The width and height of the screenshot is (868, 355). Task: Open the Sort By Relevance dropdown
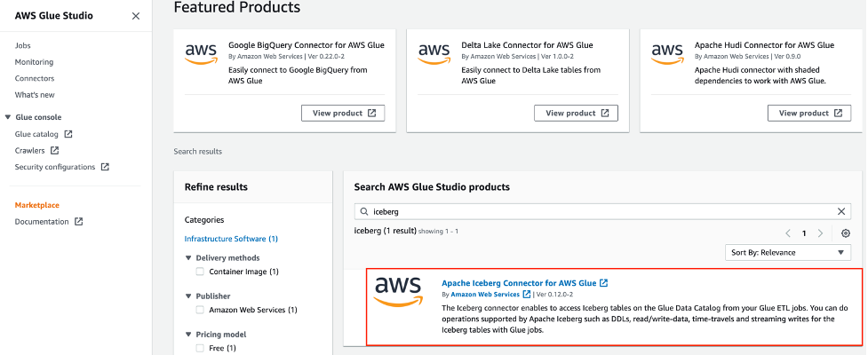tap(788, 253)
